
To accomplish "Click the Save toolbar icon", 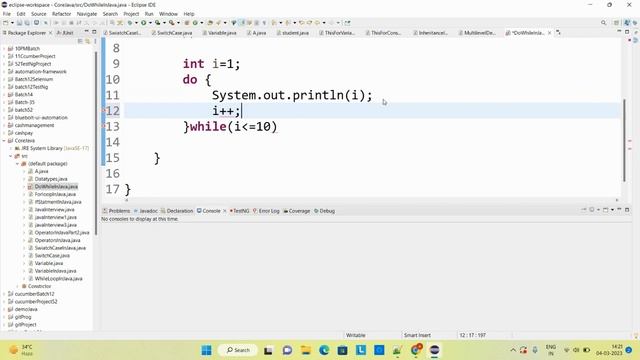I will tap(19, 23).
